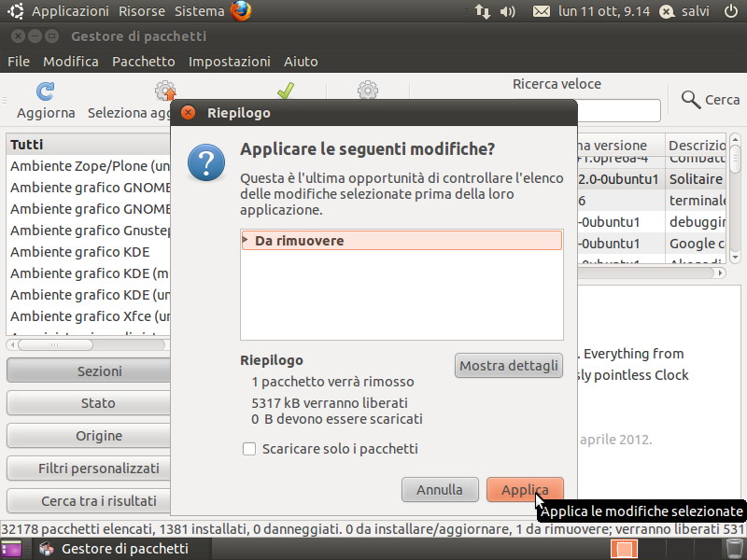This screenshot has width=747, height=560.
Task: Open the network connections indicator
Action: [x=482, y=11]
